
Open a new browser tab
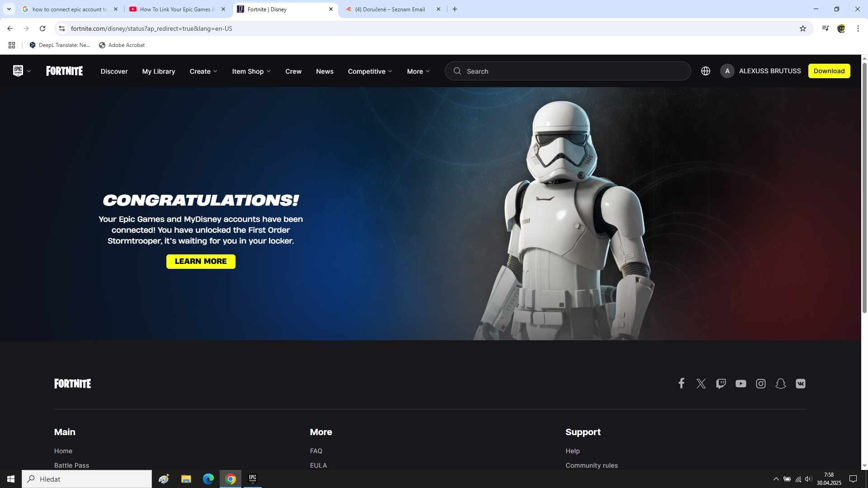point(455,9)
